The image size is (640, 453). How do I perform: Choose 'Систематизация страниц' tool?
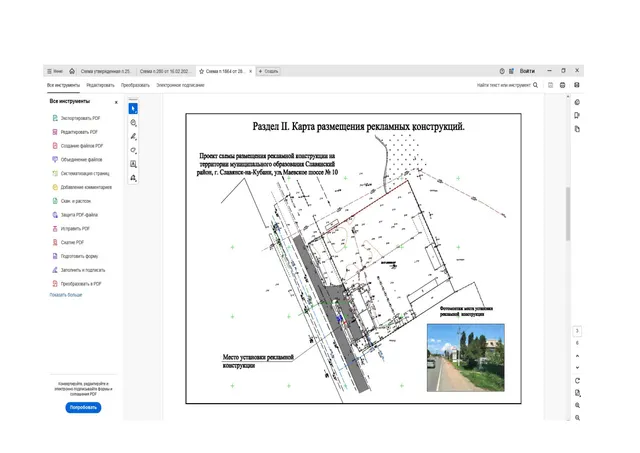[81, 173]
